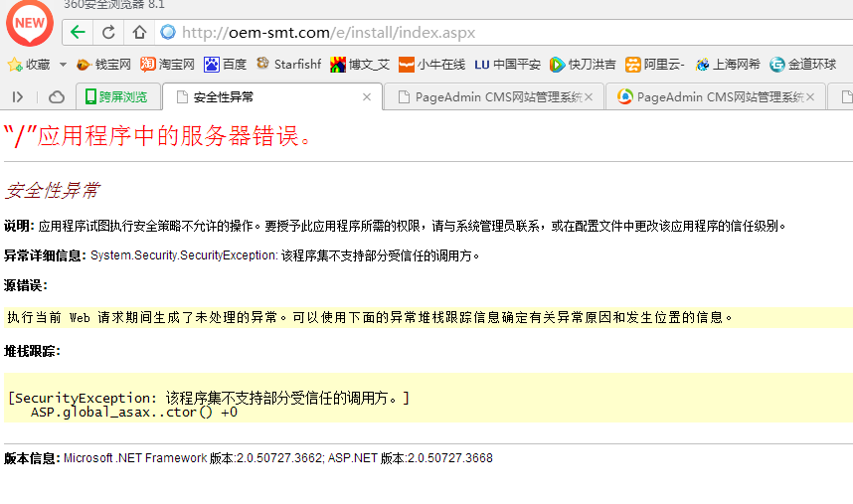
Task: Open the 快刀洪吉 bookmark
Action: pyautogui.click(x=583, y=65)
